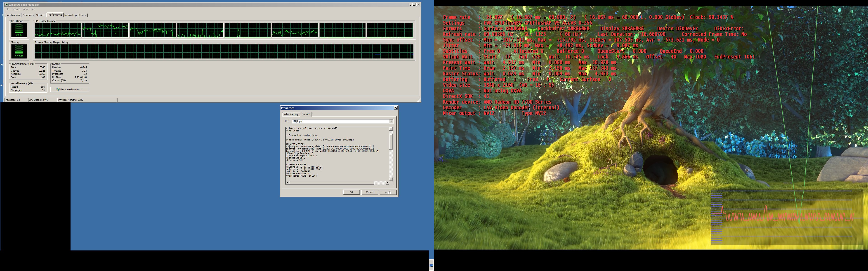This screenshot has width=868, height=271.
Task: Click the CPU Usage meter gauge
Action: 19,30
